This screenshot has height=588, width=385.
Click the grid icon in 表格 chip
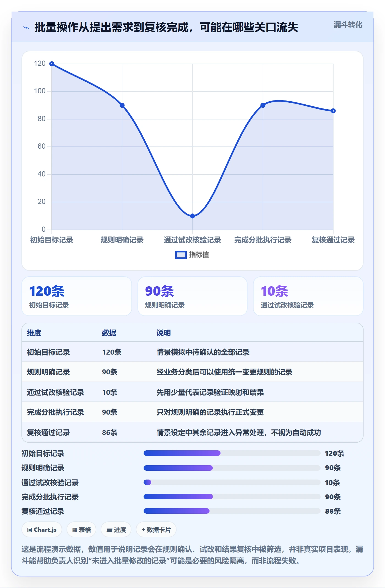click(75, 530)
